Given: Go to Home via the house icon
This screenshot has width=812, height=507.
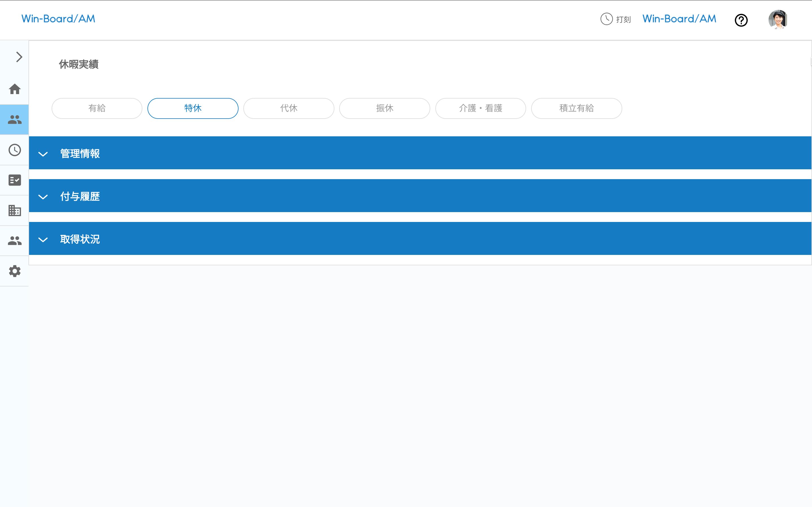Looking at the screenshot, I should (x=15, y=89).
